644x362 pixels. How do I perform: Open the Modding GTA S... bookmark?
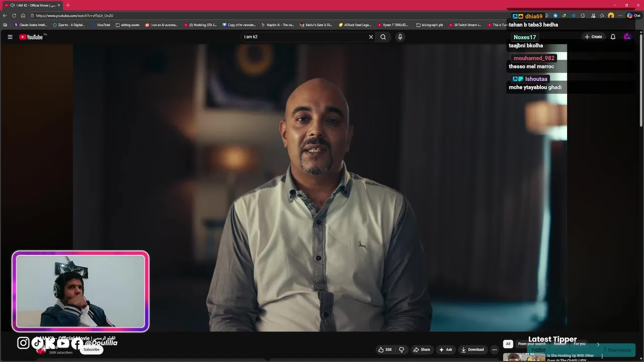tap(200, 25)
